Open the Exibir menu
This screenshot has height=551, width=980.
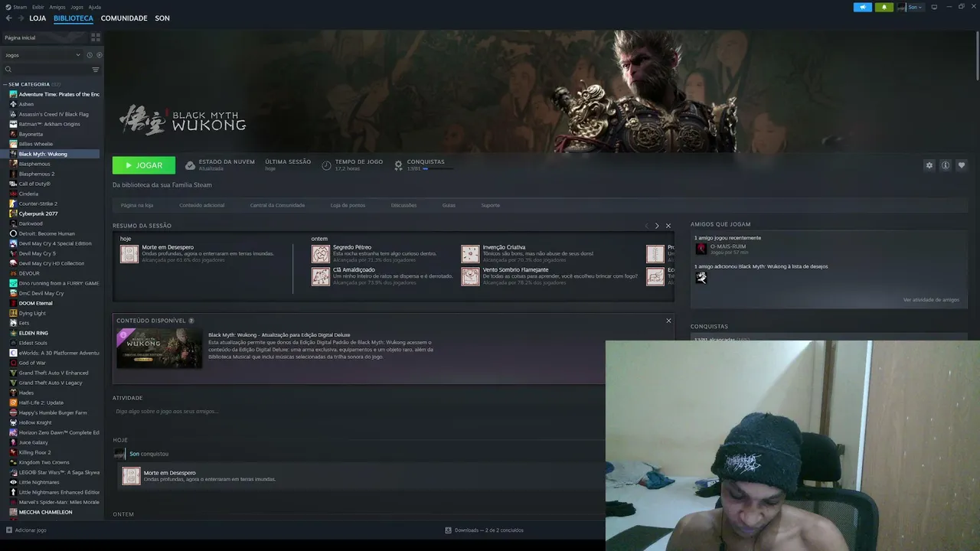(38, 7)
